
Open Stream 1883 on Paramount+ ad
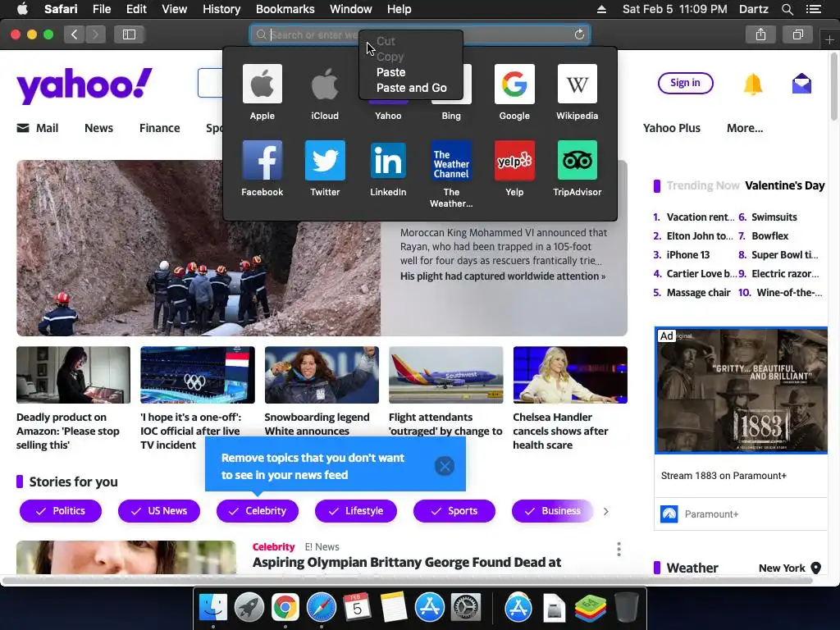(x=724, y=476)
